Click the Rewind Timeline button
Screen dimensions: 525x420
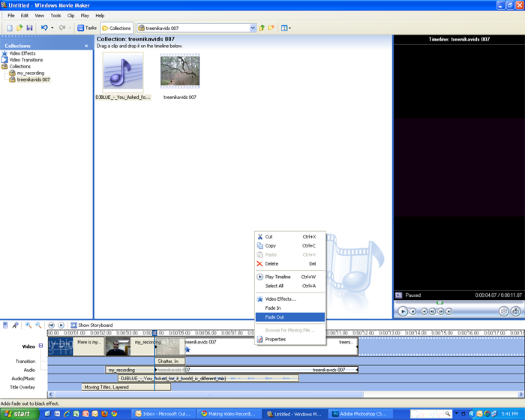click(x=51, y=325)
